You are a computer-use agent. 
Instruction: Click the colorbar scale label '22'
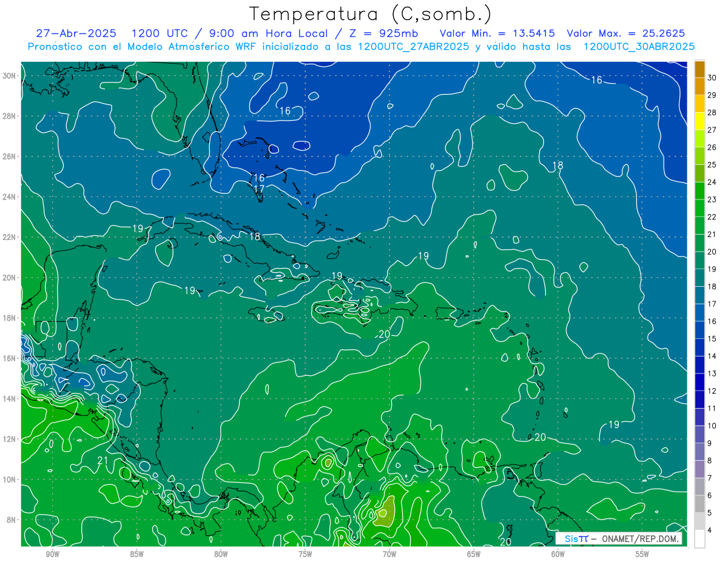pos(712,217)
